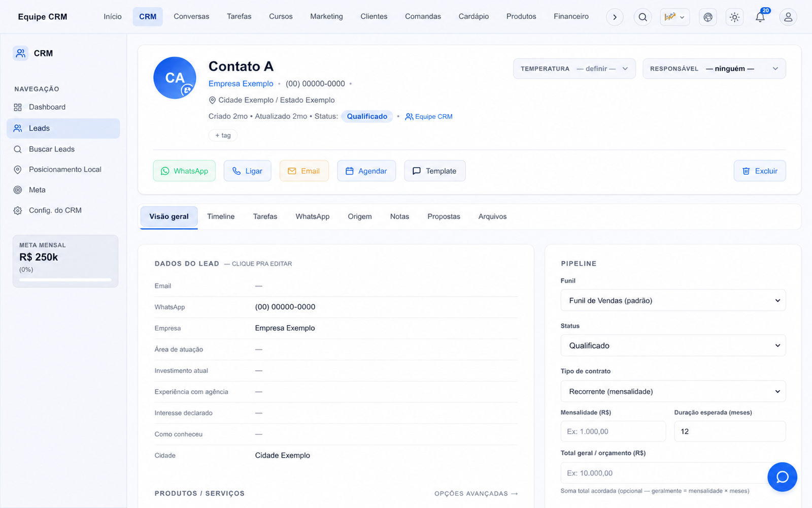812x508 pixels.
Task: Click the Buscar Leads magnifier icon
Action: tap(18, 149)
